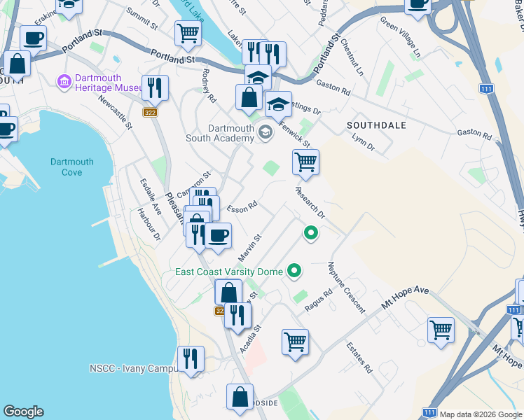The height and width of the screenshot is (420, 524).
Task: Click the shopping bag marker near Woodside label
Action: pos(240,398)
